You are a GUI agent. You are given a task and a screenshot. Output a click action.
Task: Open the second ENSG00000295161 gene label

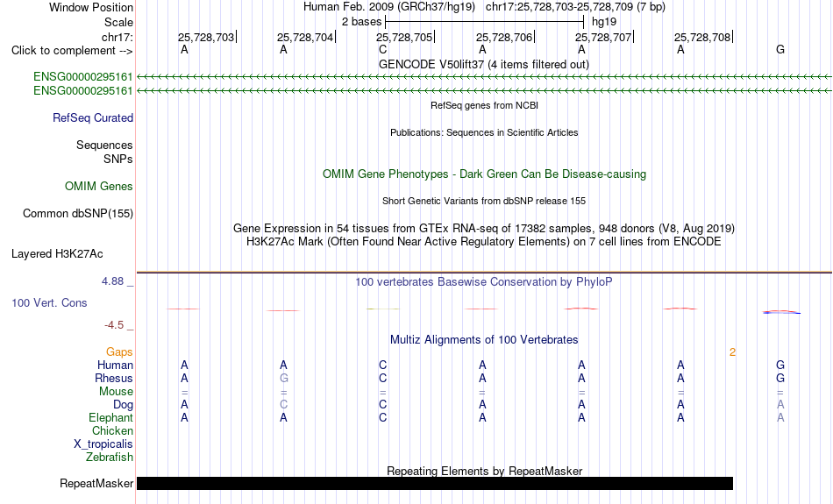pyautogui.click(x=83, y=91)
